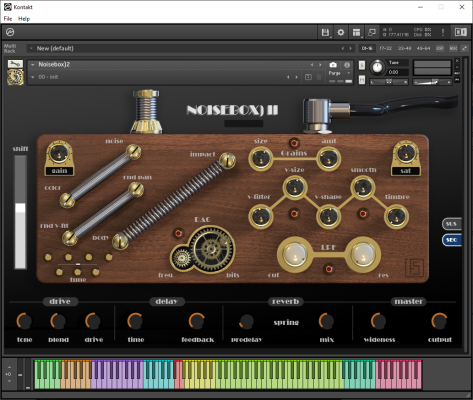
Task: Click the instrument info icon
Action: pyautogui.click(x=347, y=65)
